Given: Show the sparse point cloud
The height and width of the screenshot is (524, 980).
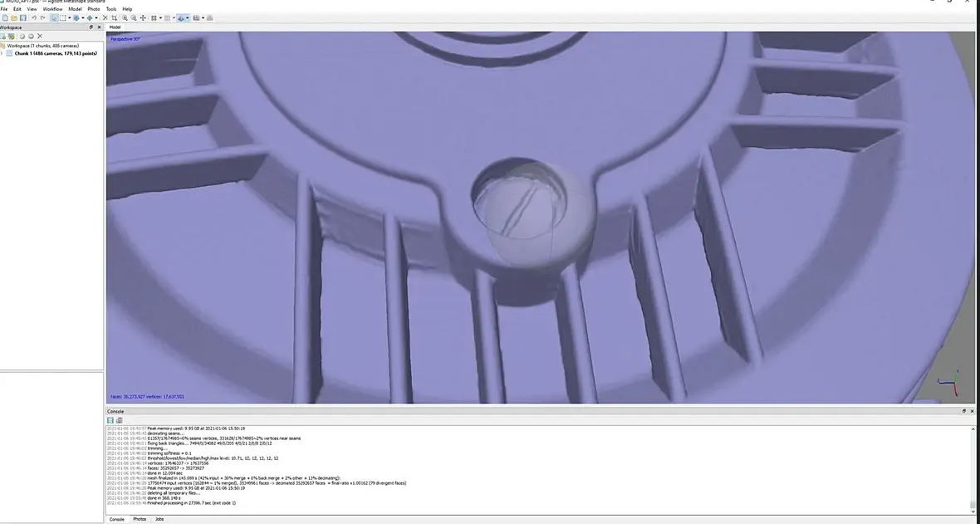Looking at the screenshot, I should (154, 18).
